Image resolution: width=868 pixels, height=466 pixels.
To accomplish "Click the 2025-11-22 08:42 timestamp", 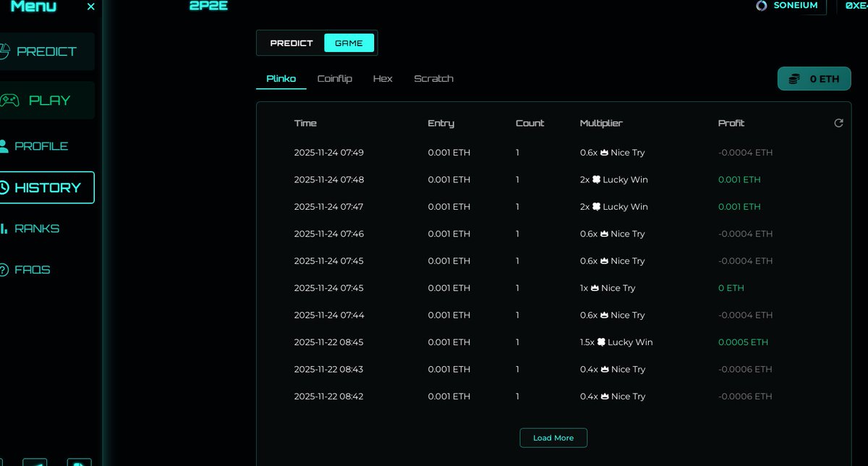I will point(329,397).
